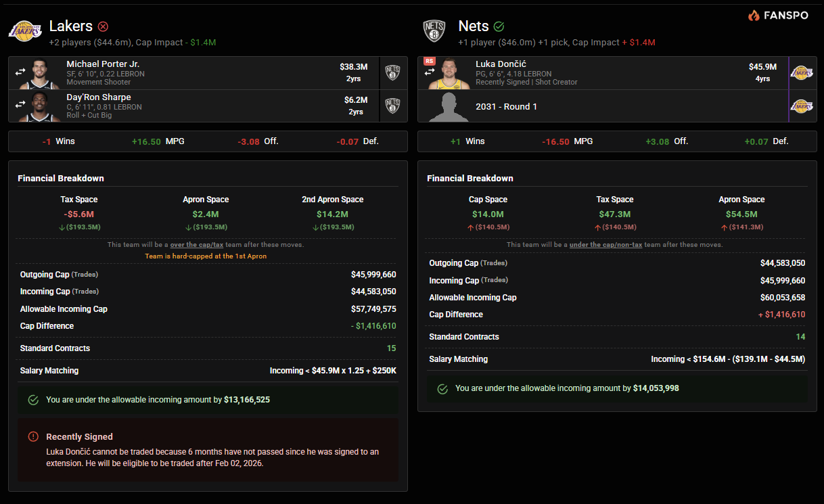Click the Nets +3.08 Off. stat
The image size is (824, 504).
click(667, 141)
